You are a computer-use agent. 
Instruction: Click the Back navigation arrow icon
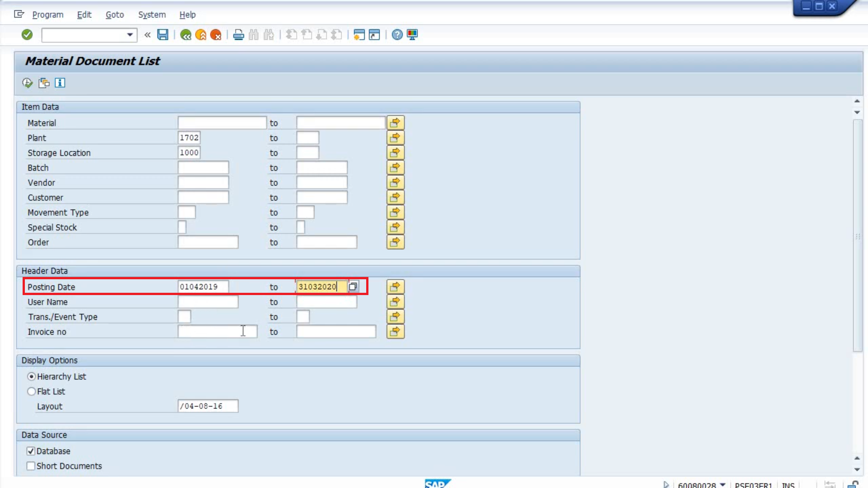(x=185, y=34)
